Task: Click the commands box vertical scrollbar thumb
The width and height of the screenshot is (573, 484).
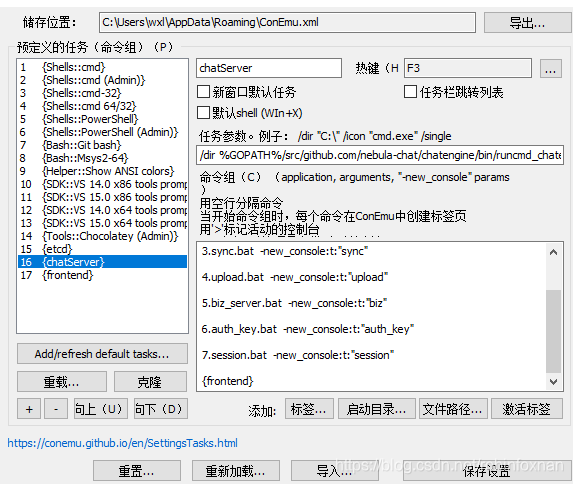Action: coord(553,331)
